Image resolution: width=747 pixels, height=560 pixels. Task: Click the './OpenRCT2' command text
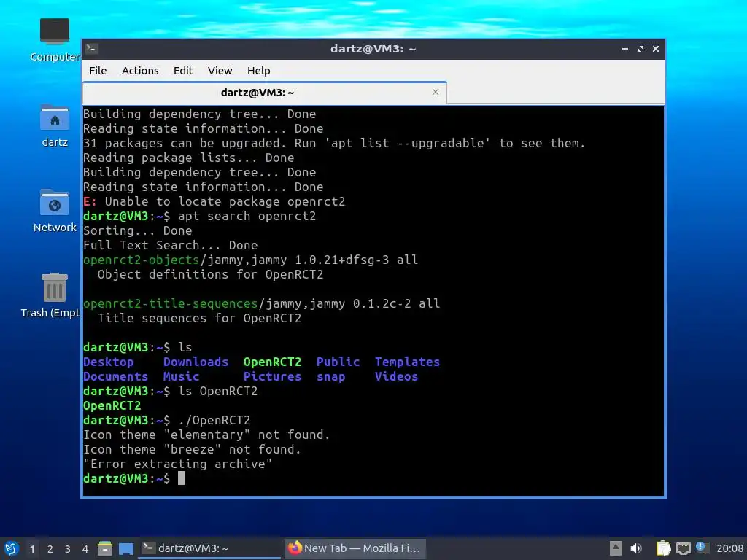(214, 421)
